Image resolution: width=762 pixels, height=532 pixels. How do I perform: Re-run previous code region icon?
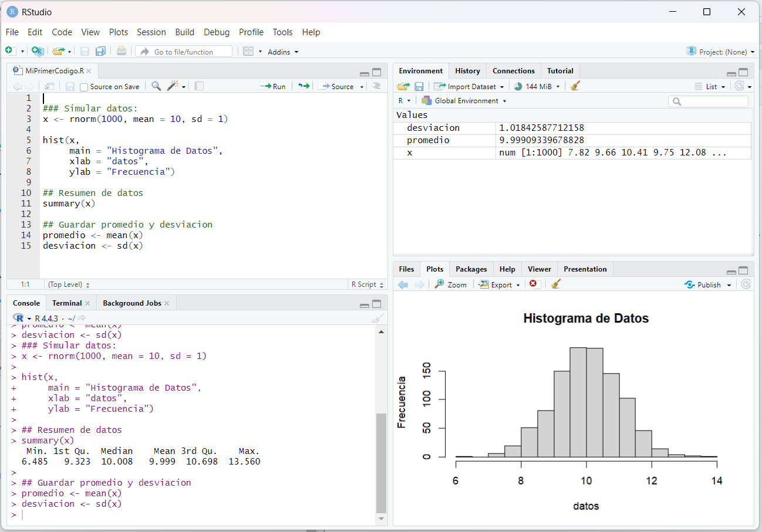304,86
